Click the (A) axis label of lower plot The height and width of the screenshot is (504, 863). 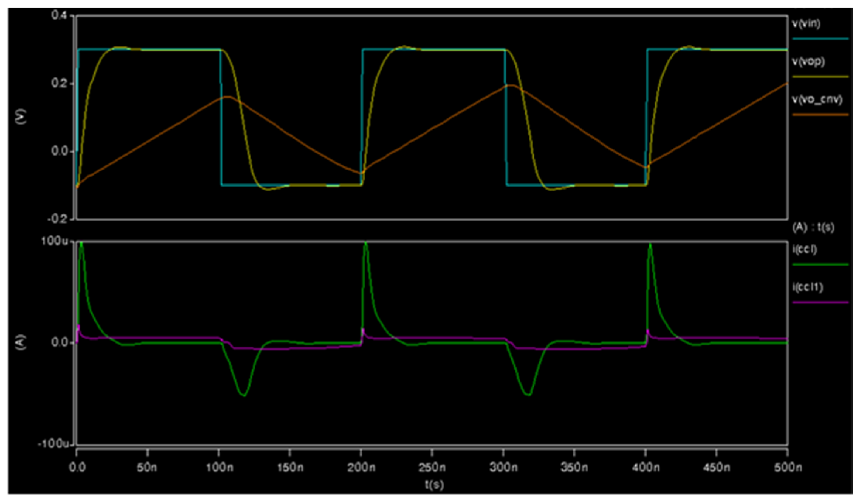click(21, 343)
